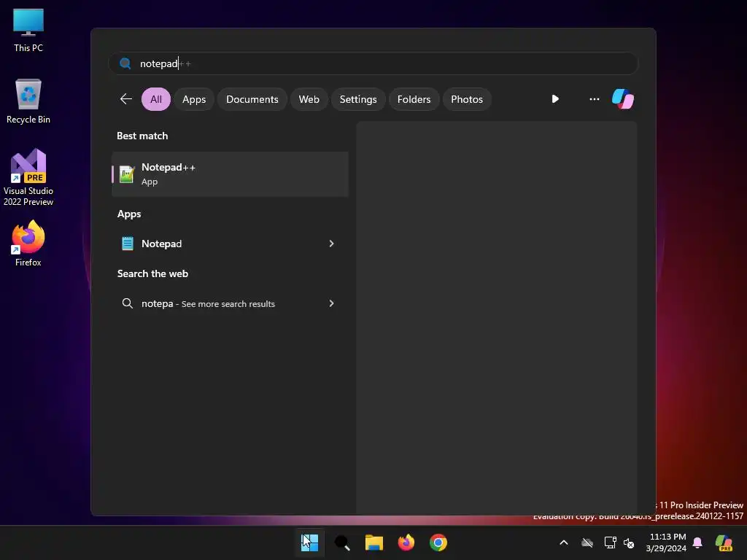Open This PC desktop icon
This screenshot has width=747, height=560.
[28, 31]
